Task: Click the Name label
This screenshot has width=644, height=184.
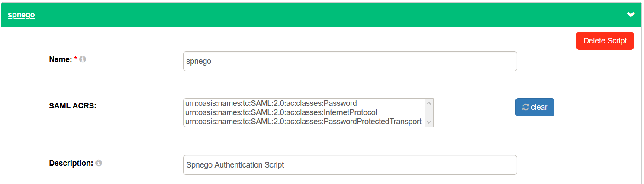Action: pyautogui.click(x=61, y=59)
